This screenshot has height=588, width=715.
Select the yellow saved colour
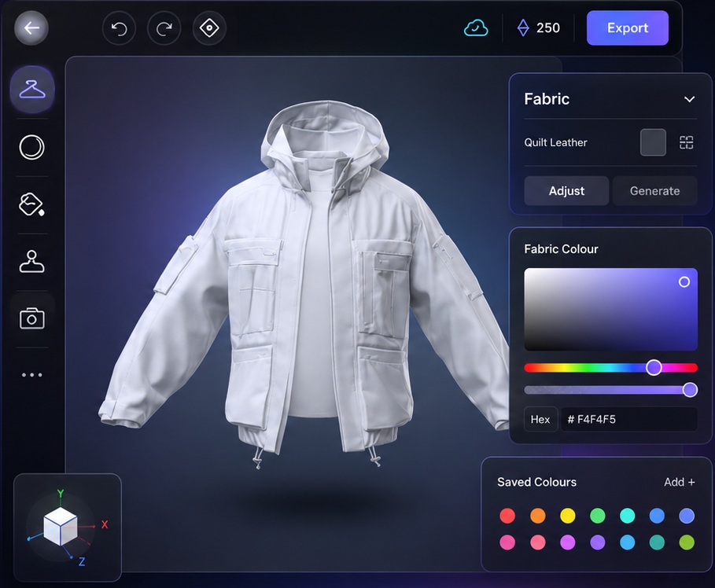pyautogui.click(x=568, y=516)
